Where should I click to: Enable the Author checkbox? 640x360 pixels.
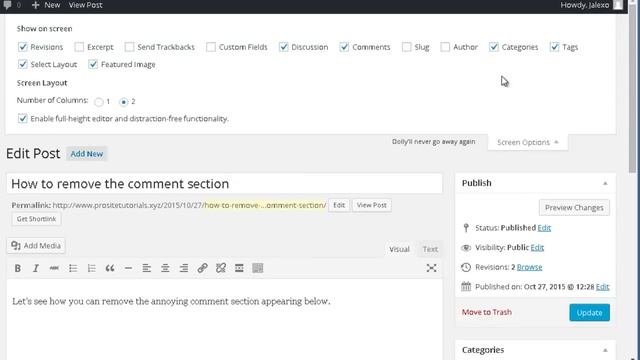pyautogui.click(x=445, y=47)
